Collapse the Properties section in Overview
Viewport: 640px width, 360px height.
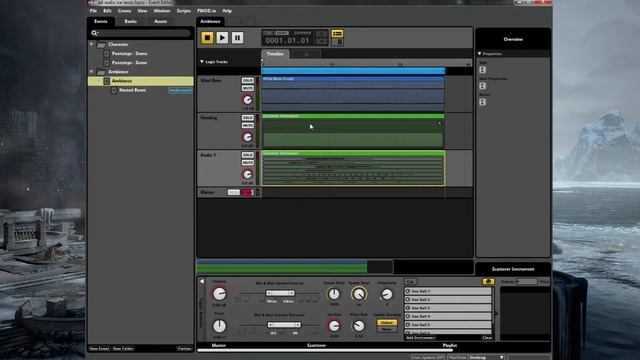point(480,53)
